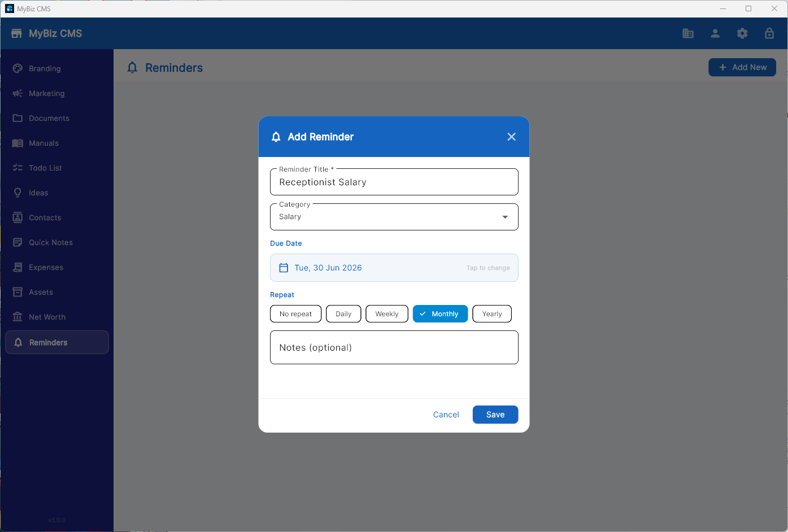This screenshot has width=788, height=532.
Task: Click the bell icon beside Reminders page title
Action: [132, 68]
